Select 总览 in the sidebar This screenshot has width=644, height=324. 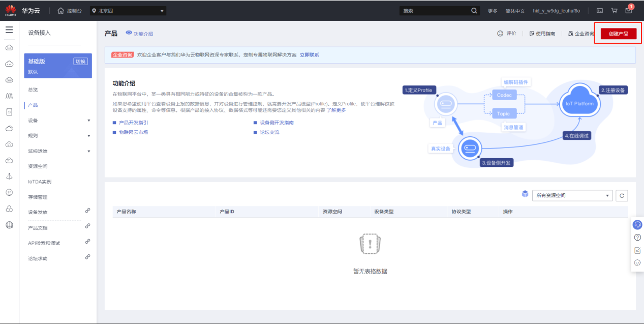33,90
